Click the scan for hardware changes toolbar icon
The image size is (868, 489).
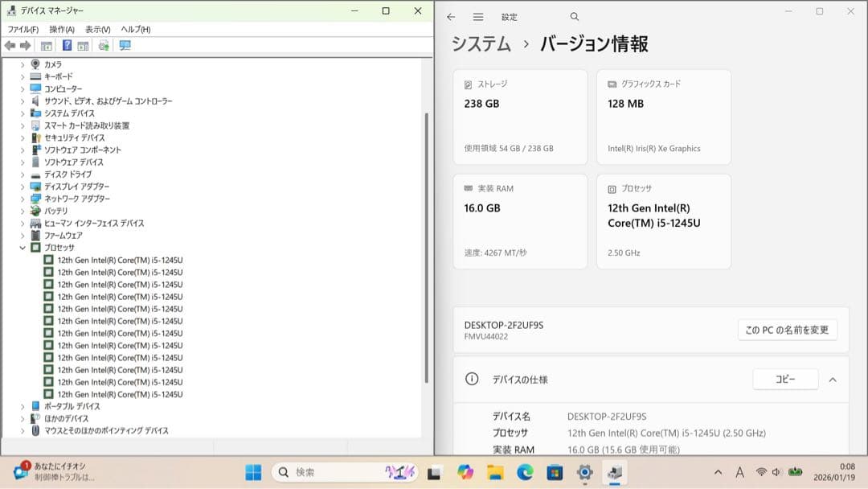(x=103, y=45)
